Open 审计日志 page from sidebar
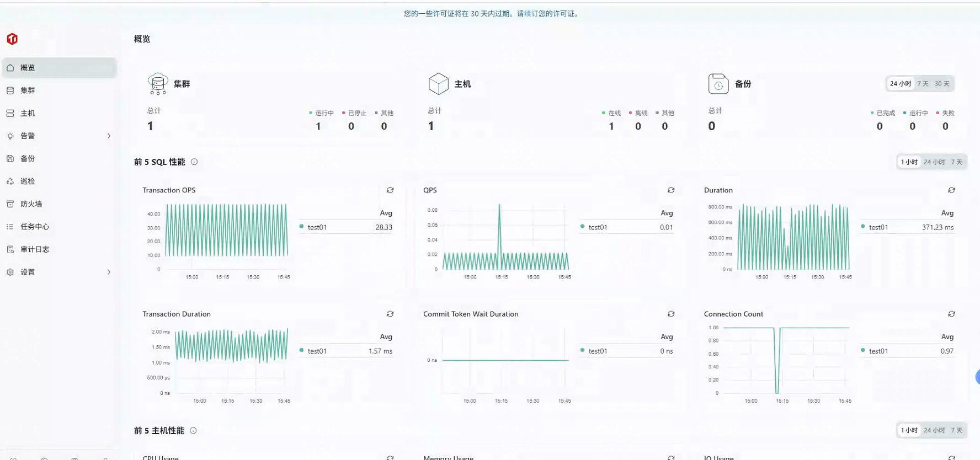The width and height of the screenshot is (980, 460). pyautogui.click(x=35, y=249)
